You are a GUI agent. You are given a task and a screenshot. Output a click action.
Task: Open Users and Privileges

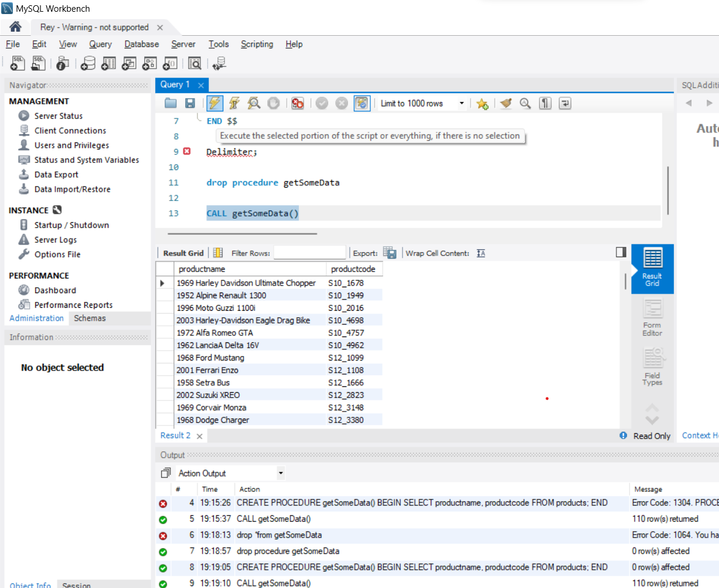click(x=71, y=145)
